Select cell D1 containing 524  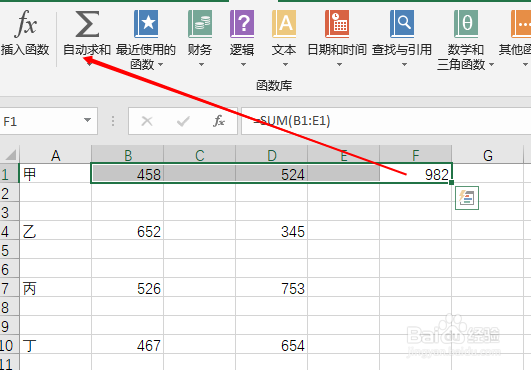click(x=272, y=174)
